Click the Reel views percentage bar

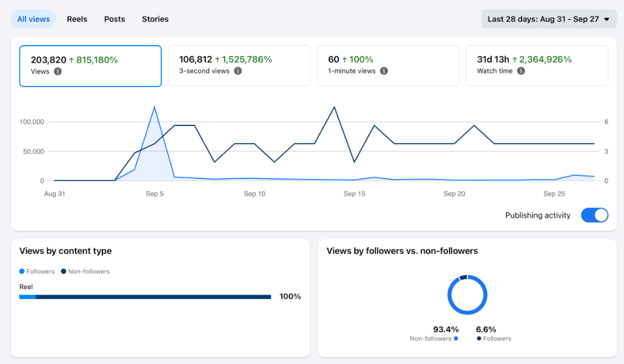click(145, 297)
